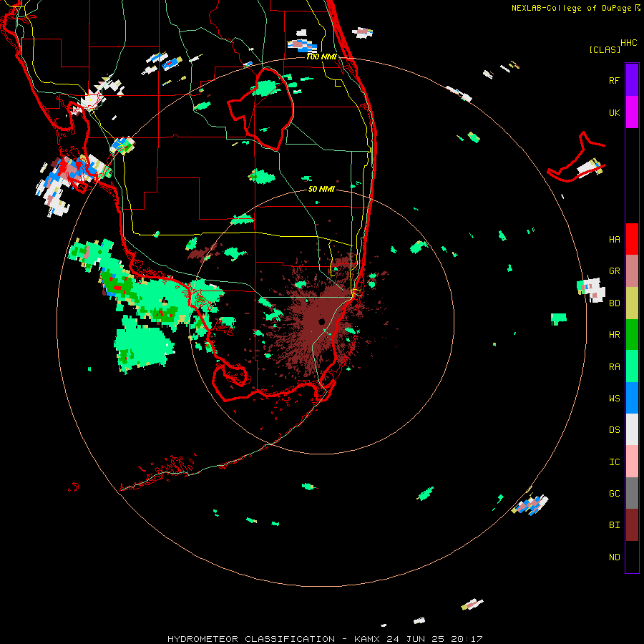The width and height of the screenshot is (644, 644).
Task: Click the 'RA' legend label
Action: point(614,367)
